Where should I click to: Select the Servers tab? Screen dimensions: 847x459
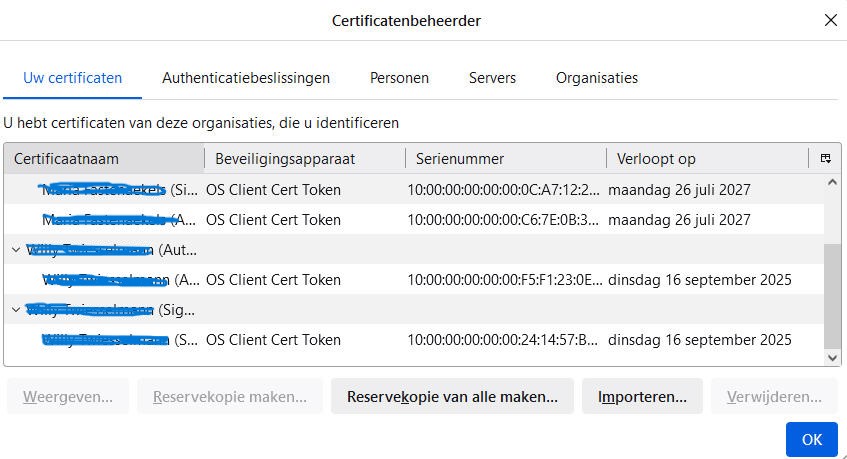pyautogui.click(x=492, y=78)
